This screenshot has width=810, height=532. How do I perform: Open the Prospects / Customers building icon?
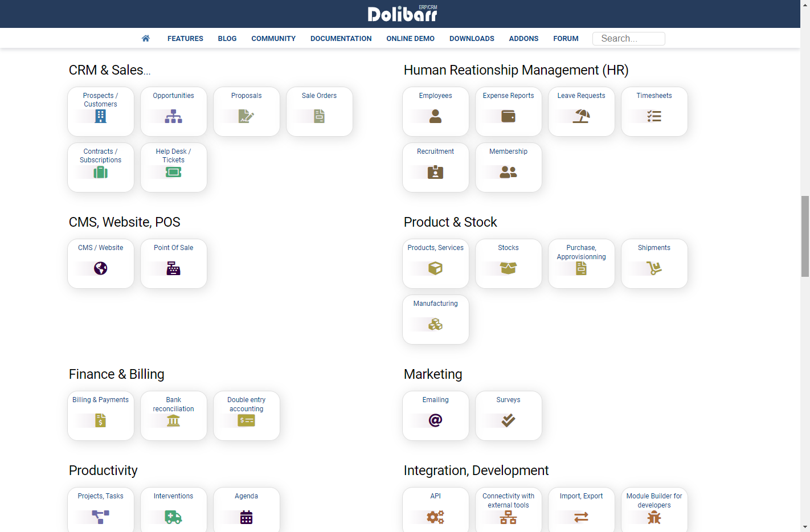(101, 116)
